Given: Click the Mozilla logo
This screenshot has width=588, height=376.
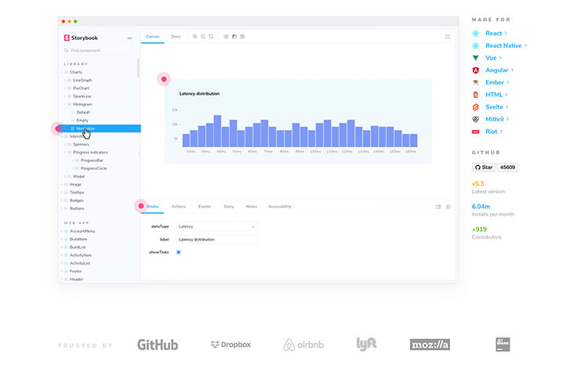Looking at the screenshot, I should click(430, 345).
